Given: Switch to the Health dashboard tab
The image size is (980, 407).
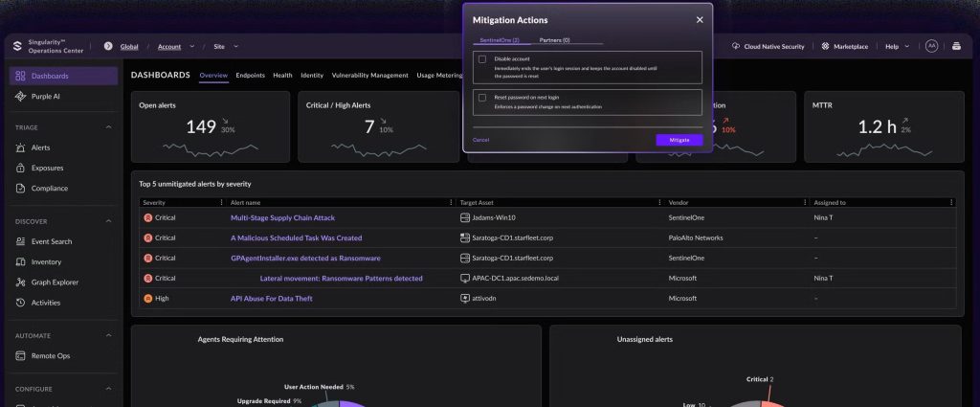Looking at the screenshot, I should [x=282, y=75].
